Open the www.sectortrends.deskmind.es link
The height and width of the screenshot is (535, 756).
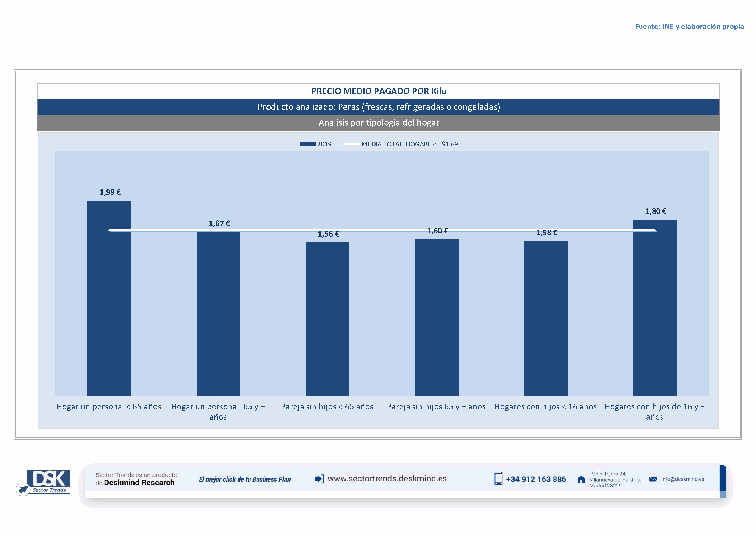(387, 479)
